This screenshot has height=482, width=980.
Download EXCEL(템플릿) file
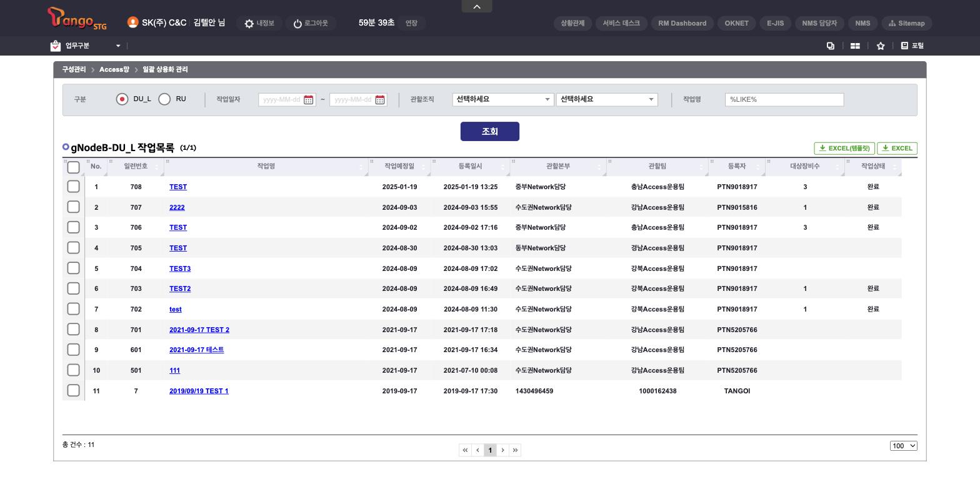(x=844, y=149)
